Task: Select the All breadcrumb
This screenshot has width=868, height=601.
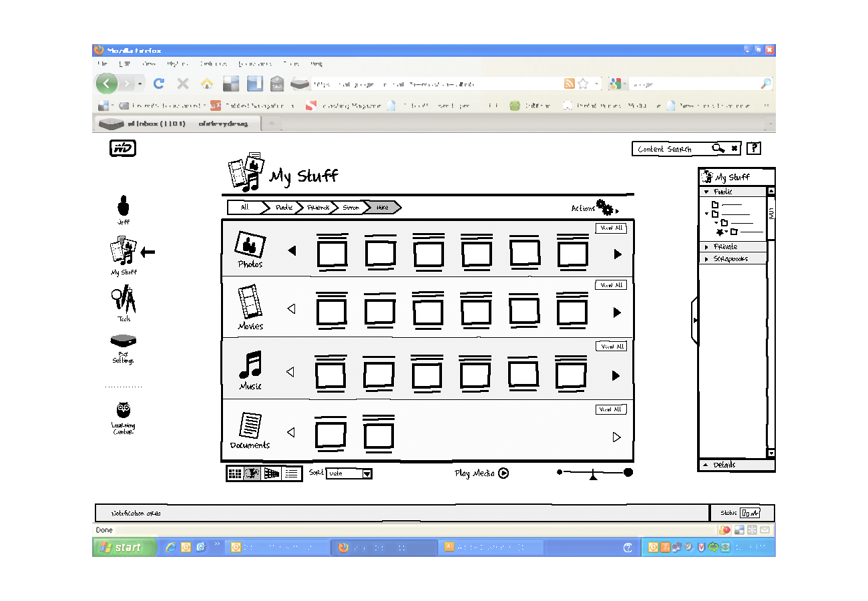Action: click(245, 207)
